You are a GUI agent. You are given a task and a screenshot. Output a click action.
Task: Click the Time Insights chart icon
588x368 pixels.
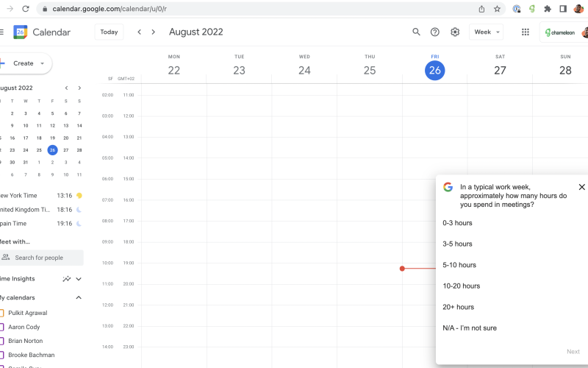67,279
